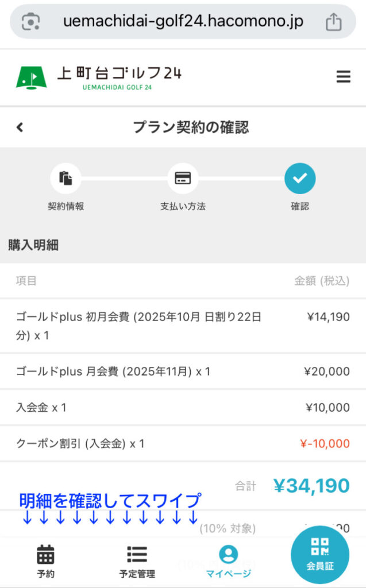Tap the URL address field

pos(183,22)
